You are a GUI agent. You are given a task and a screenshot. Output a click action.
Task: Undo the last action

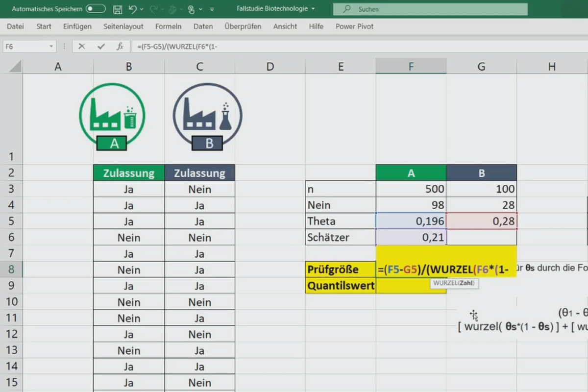point(132,9)
